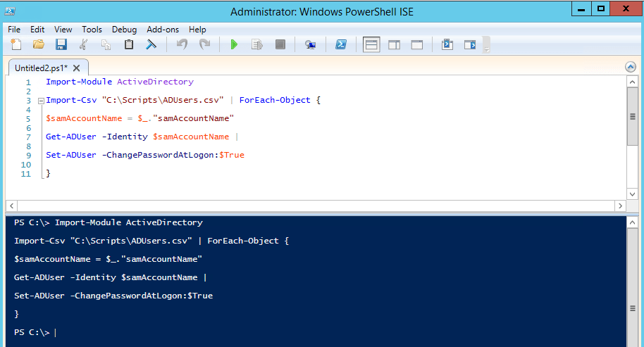Click the PowerShell ISE title bar icon
The height and width of the screenshot is (347, 644).
[11, 11]
